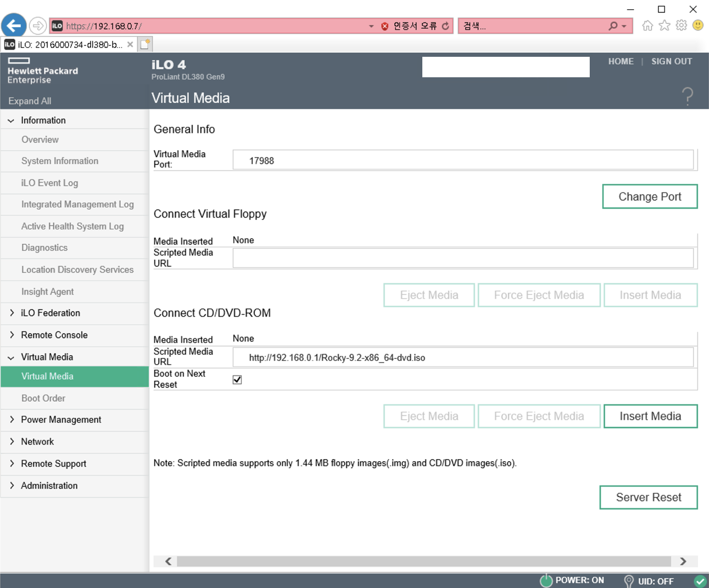
Task: Click the HOME link
Action: (x=621, y=61)
